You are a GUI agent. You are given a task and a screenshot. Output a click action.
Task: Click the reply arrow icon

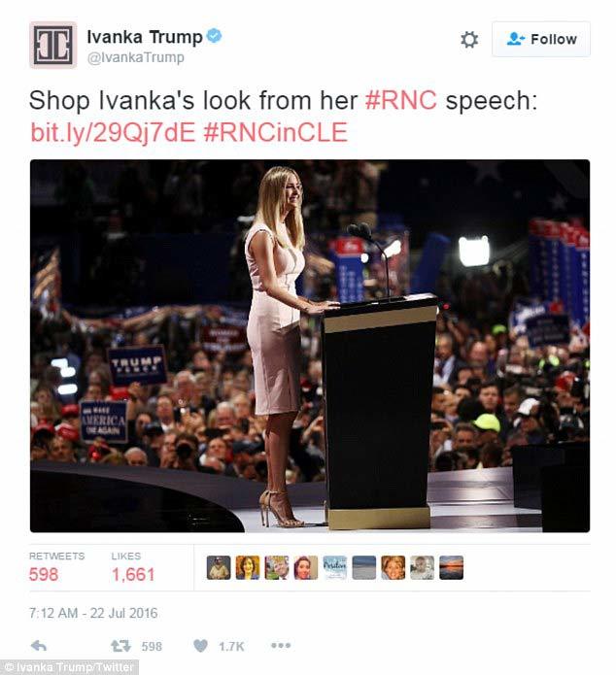pos(39,646)
